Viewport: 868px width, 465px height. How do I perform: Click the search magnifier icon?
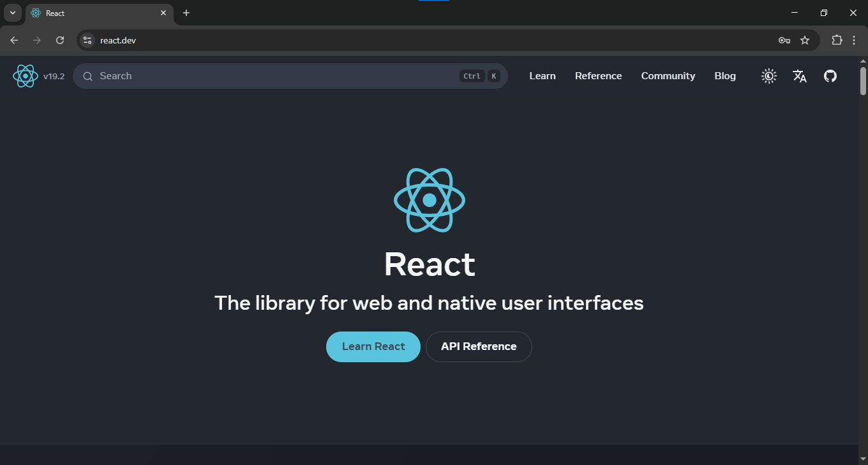pyautogui.click(x=87, y=75)
